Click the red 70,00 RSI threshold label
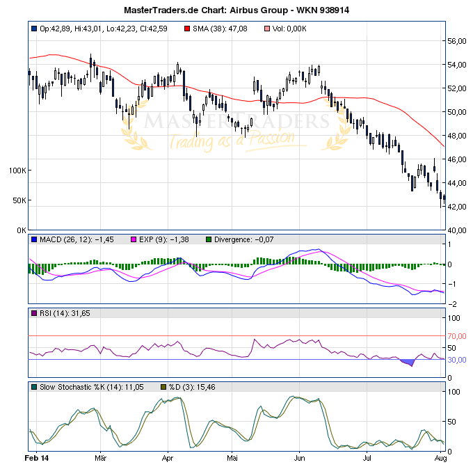 pos(457,336)
